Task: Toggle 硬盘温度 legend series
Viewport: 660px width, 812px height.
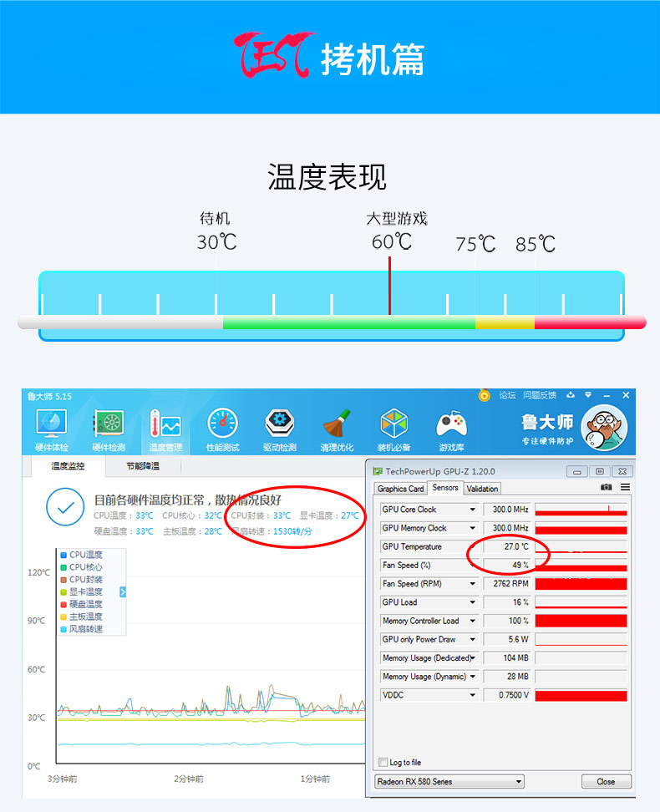Action: coord(81,604)
